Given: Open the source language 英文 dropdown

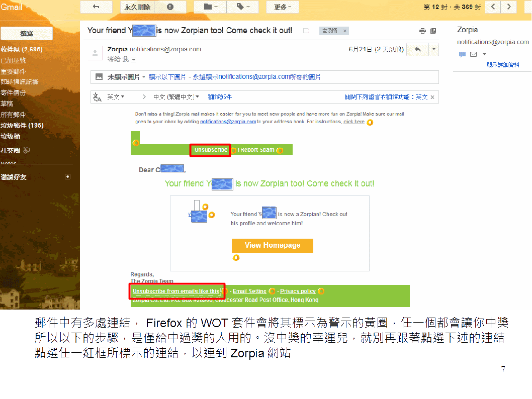Looking at the screenshot, I should (116, 97).
